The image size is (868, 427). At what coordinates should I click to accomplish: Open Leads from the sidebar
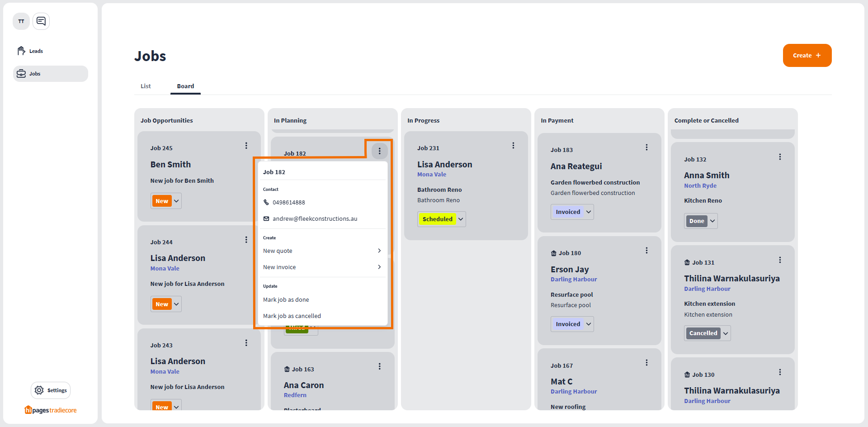(x=36, y=51)
